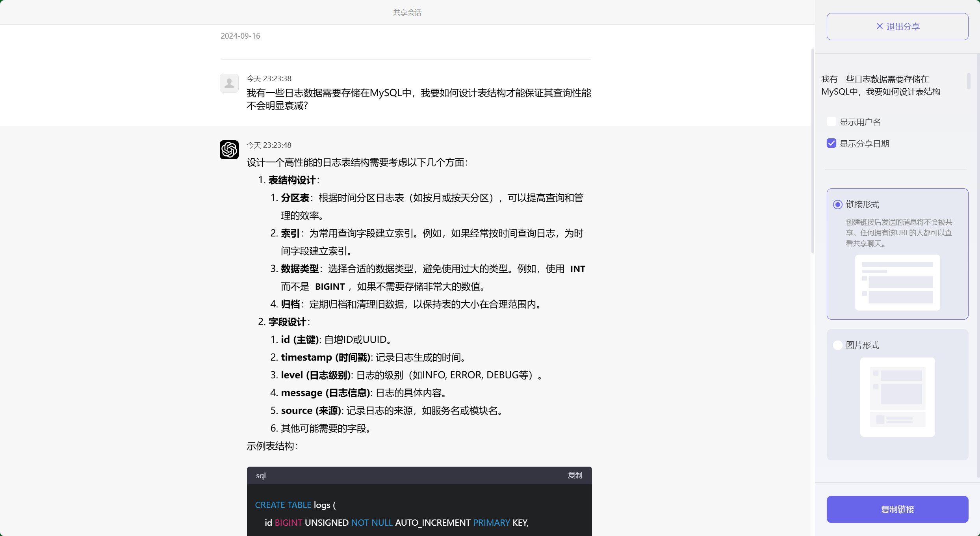Click the ChatGPT assistant avatar icon
980x536 pixels.
(229, 150)
